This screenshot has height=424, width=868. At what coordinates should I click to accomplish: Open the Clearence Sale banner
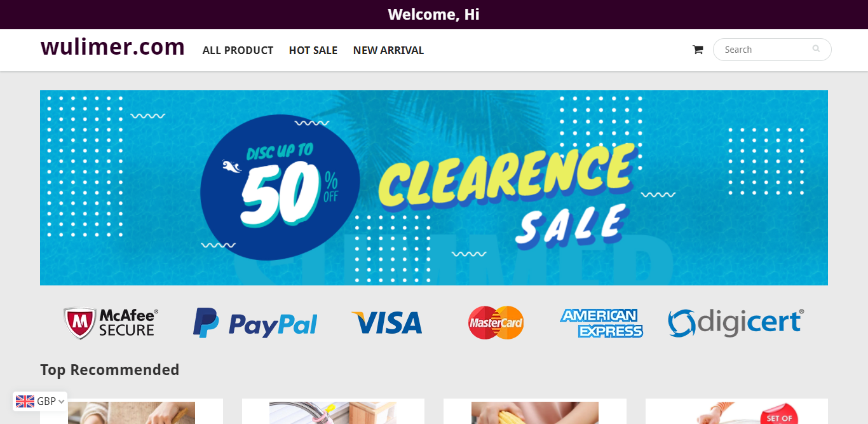coord(434,188)
